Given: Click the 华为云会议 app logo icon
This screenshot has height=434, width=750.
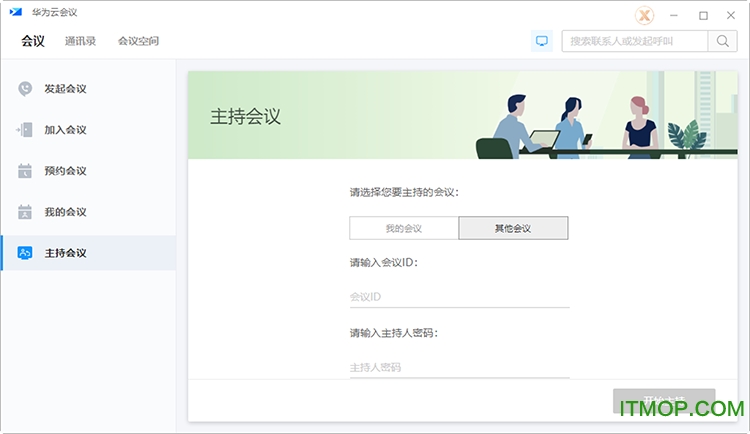Looking at the screenshot, I should [x=15, y=12].
